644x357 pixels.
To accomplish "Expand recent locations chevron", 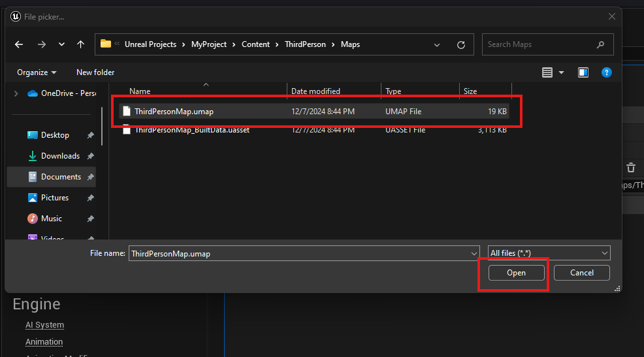I will 61,44.
